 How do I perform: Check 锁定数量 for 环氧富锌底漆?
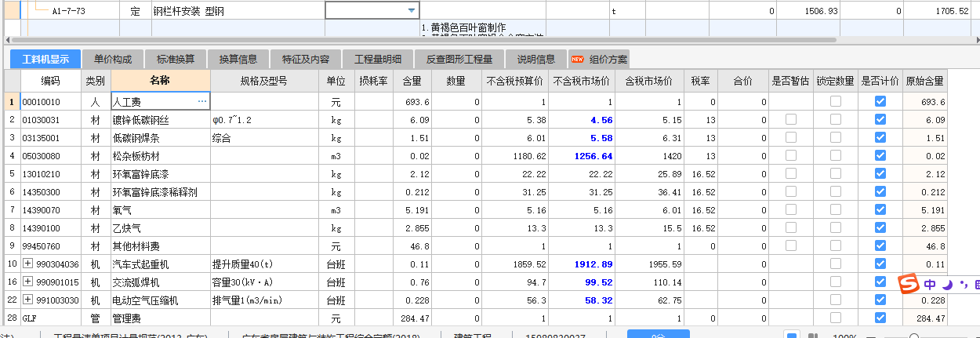[836, 174]
